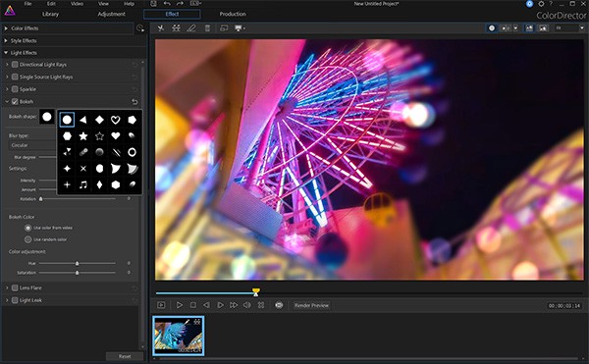Uncheck the Bokeh effect checkbox
Image resolution: width=589 pixels, height=364 pixels.
click(x=15, y=102)
